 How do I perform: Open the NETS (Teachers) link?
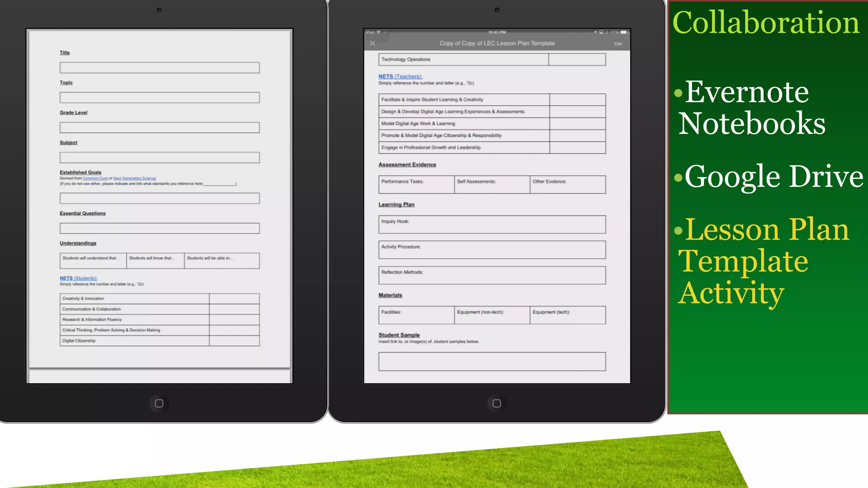point(400,77)
